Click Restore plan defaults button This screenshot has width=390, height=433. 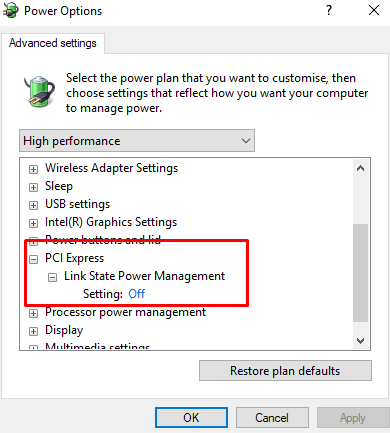tap(285, 370)
